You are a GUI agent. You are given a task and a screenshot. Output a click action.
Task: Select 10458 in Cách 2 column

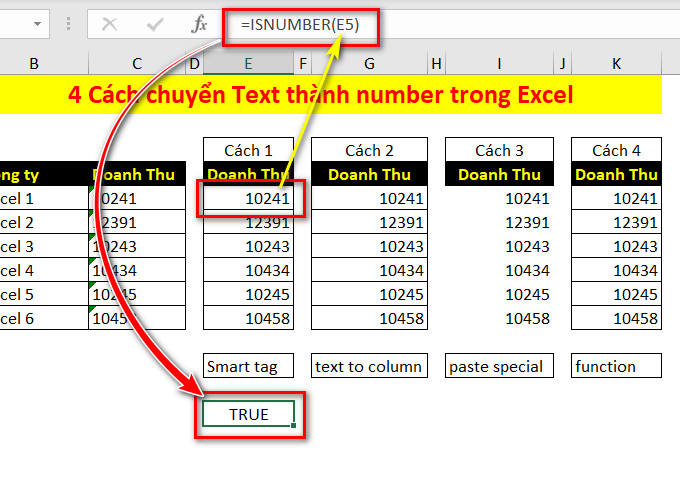point(369,318)
